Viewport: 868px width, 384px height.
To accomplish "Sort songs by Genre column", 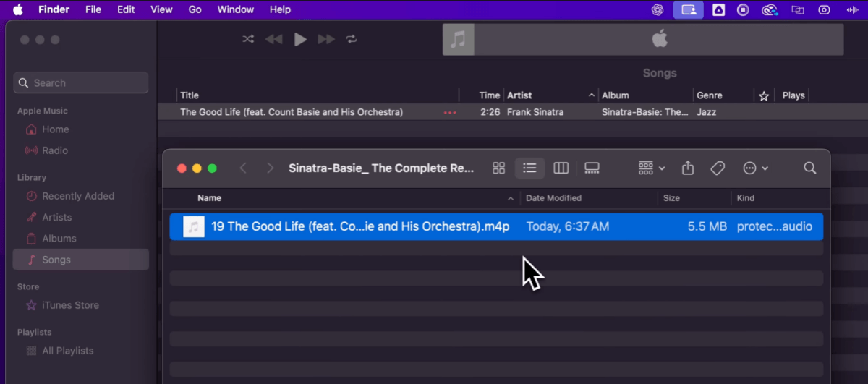I will [x=710, y=95].
